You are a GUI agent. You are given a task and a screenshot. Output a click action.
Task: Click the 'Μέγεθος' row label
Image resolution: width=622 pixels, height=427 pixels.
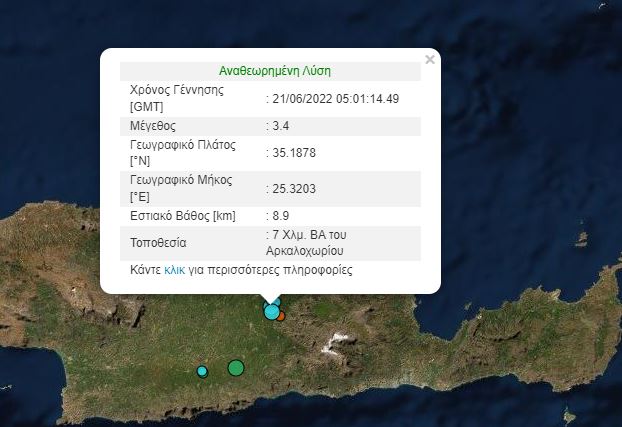(153, 125)
